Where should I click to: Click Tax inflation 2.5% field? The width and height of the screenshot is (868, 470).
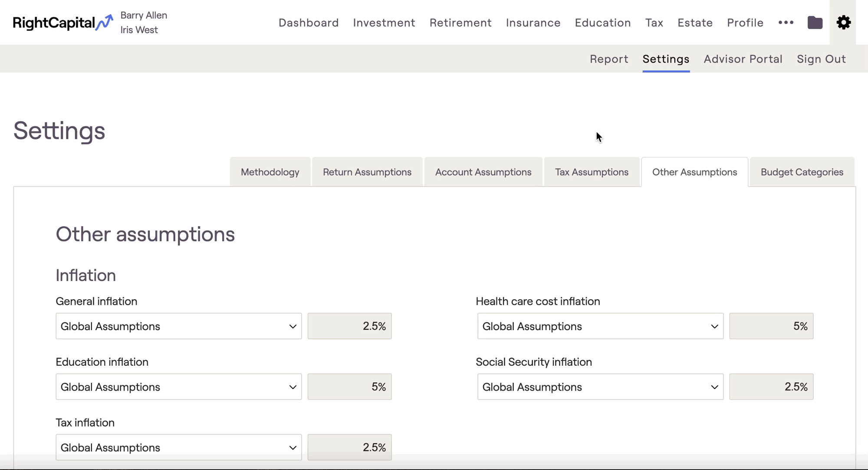[350, 447]
